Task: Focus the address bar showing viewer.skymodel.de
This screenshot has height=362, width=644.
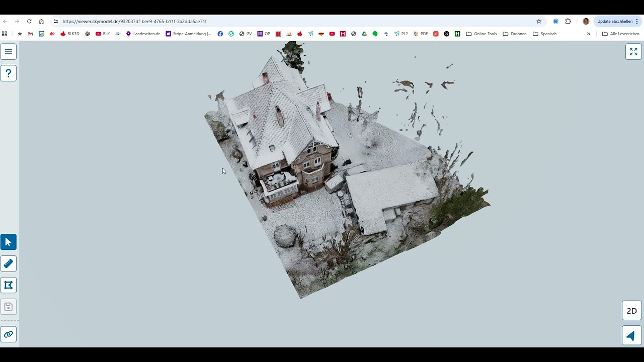Action: (292, 22)
